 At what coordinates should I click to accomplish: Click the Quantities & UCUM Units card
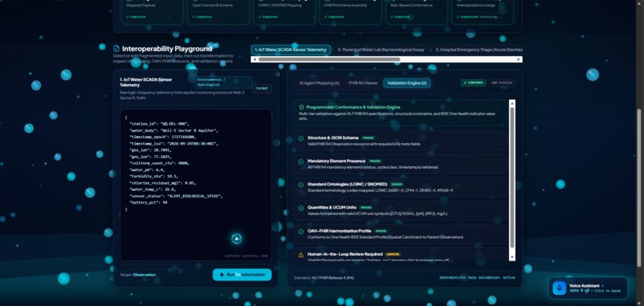coord(401,210)
